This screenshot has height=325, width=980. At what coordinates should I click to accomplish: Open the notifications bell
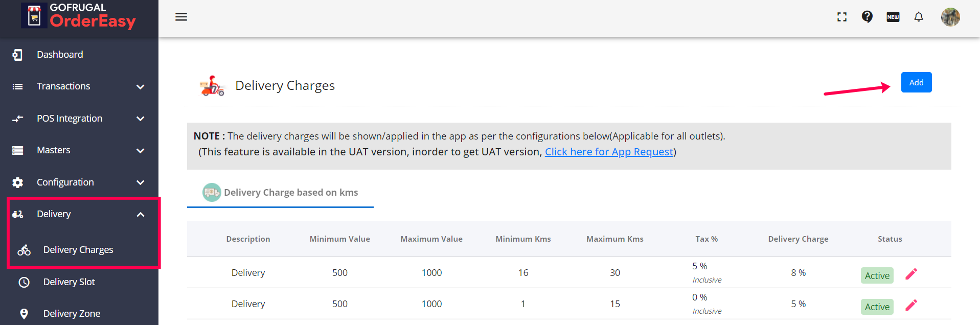coord(919,17)
